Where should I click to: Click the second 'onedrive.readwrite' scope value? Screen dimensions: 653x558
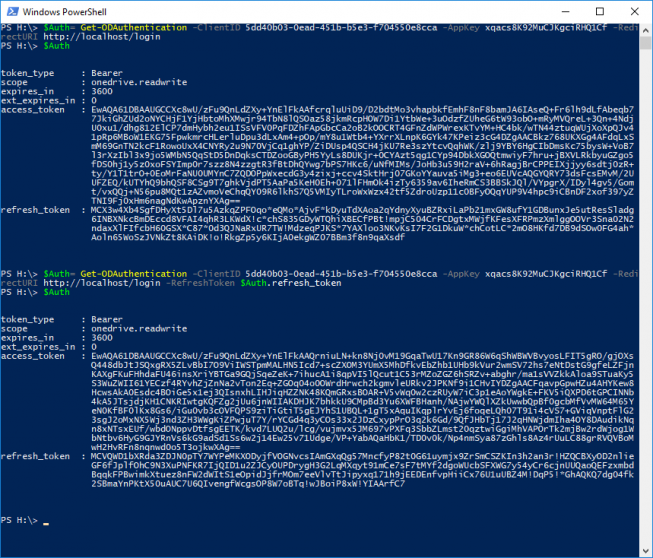[x=139, y=329]
